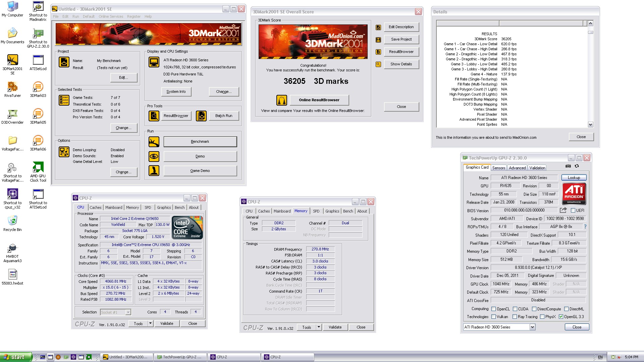Click Change button in Selected Tests section

point(123,128)
